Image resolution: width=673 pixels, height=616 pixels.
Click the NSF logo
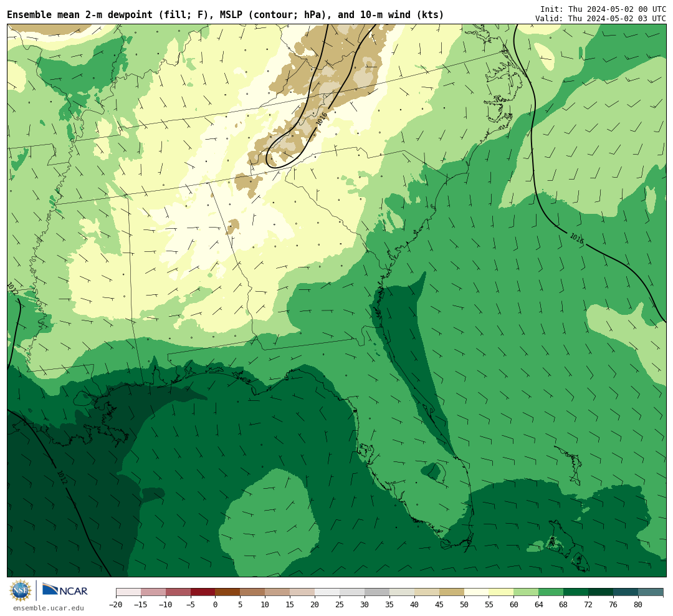coord(20,590)
